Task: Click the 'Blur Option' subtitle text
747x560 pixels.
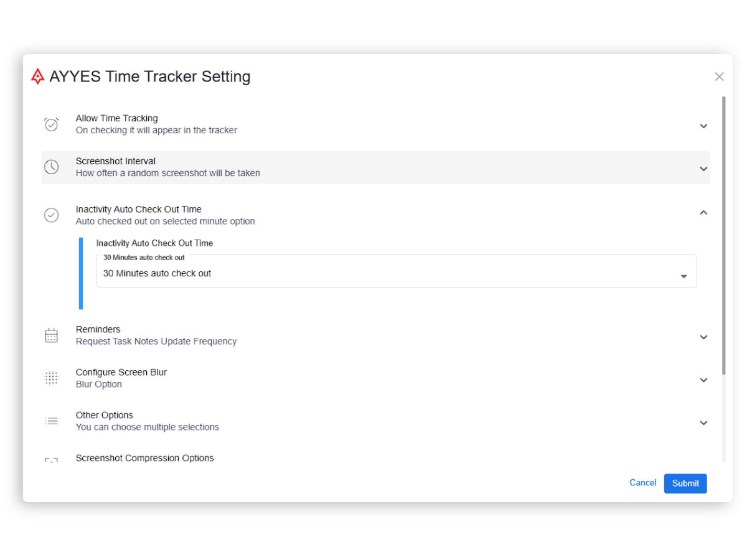Action: [99, 384]
